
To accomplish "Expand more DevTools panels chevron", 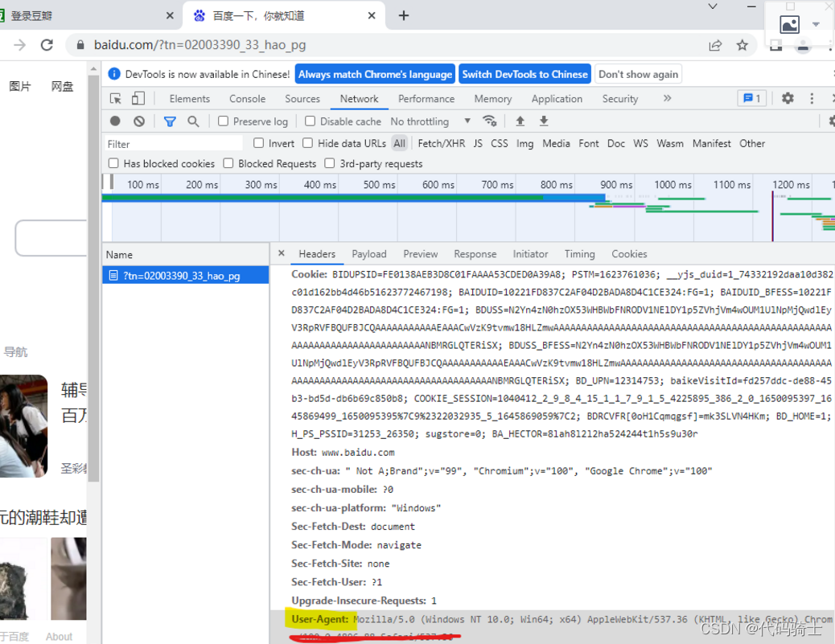I will [x=667, y=98].
